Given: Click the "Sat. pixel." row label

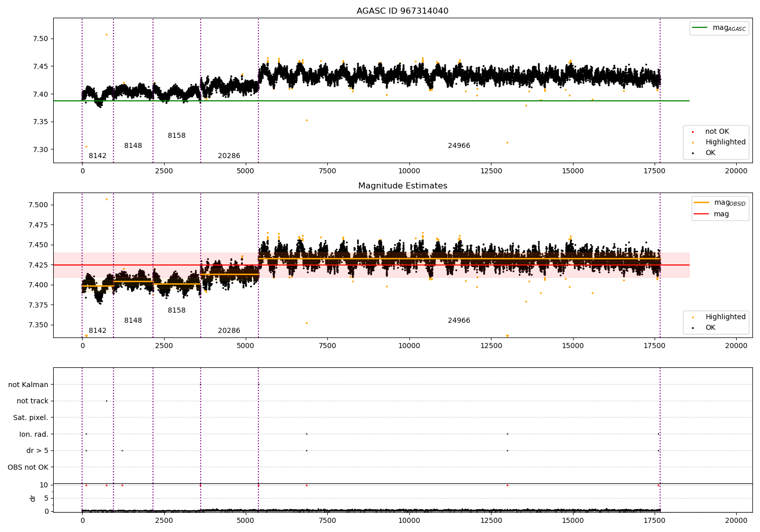Looking at the screenshot, I should pyautogui.click(x=31, y=417).
